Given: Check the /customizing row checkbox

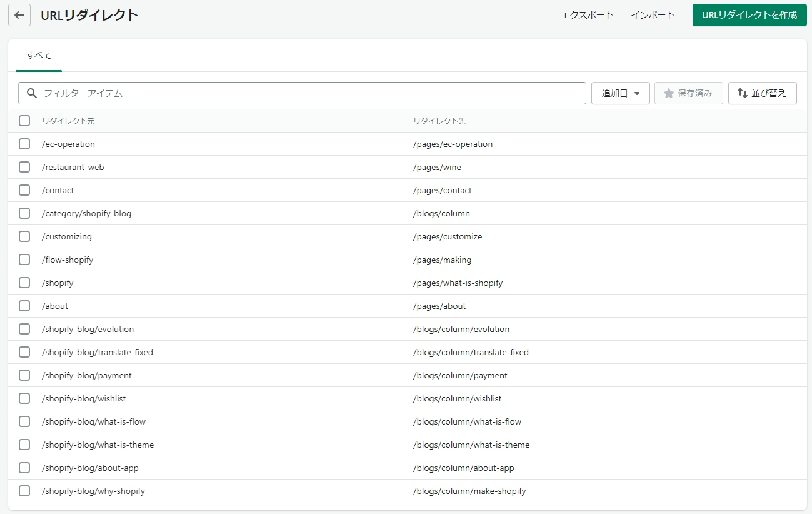Looking at the screenshot, I should coord(24,236).
